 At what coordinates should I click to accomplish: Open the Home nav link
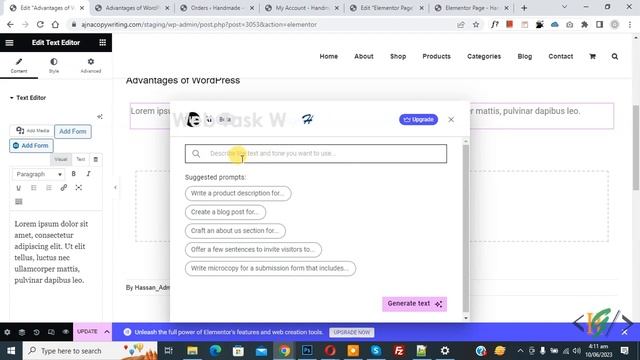tap(329, 56)
